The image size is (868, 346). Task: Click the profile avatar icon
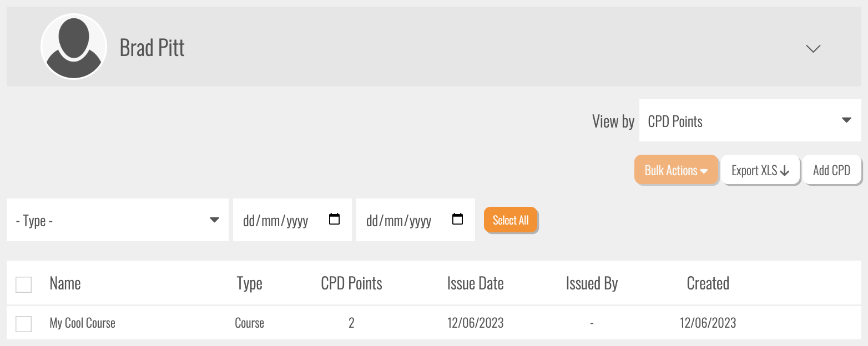(x=74, y=47)
